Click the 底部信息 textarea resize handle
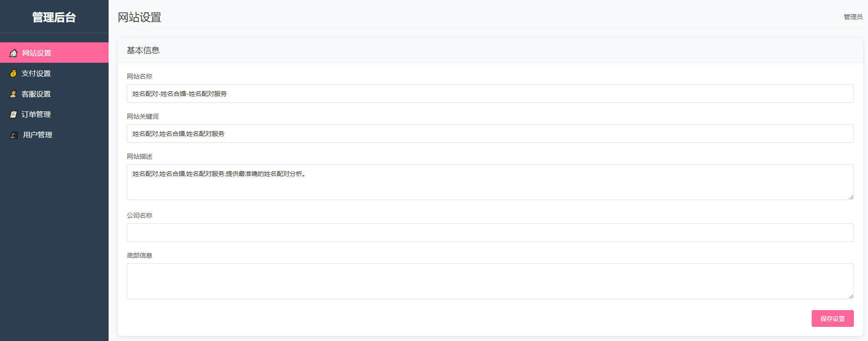868x341 pixels. [x=851, y=296]
